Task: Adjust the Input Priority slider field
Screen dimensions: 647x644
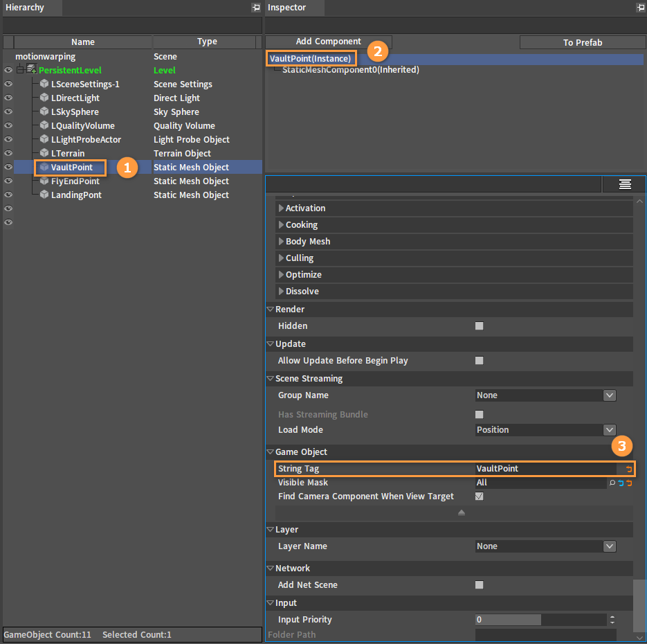Action: point(540,620)
